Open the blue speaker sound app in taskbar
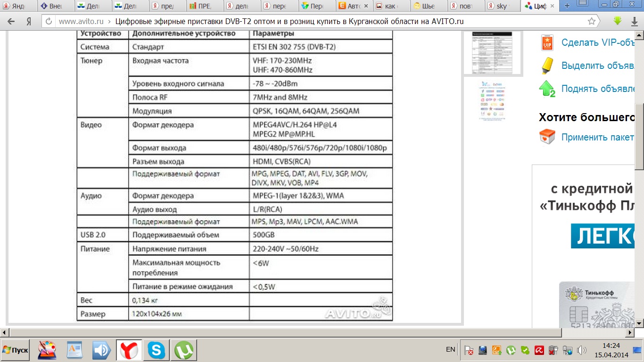 101,350
